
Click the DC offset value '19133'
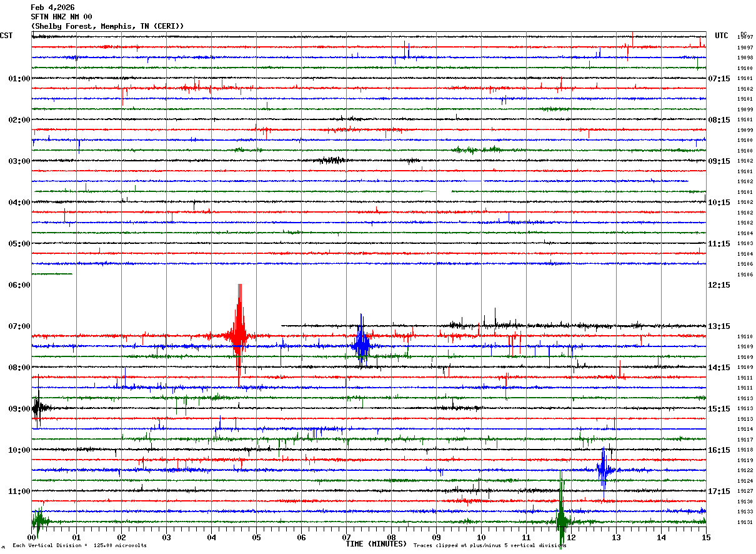[x=745, y=511]
